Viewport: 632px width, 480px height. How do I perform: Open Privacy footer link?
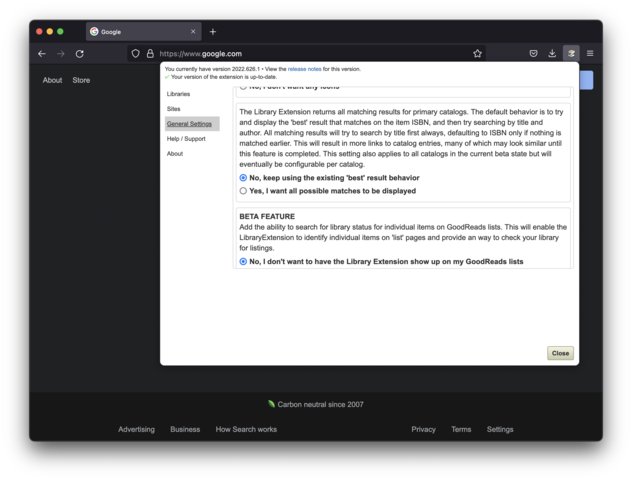(424, 429)
